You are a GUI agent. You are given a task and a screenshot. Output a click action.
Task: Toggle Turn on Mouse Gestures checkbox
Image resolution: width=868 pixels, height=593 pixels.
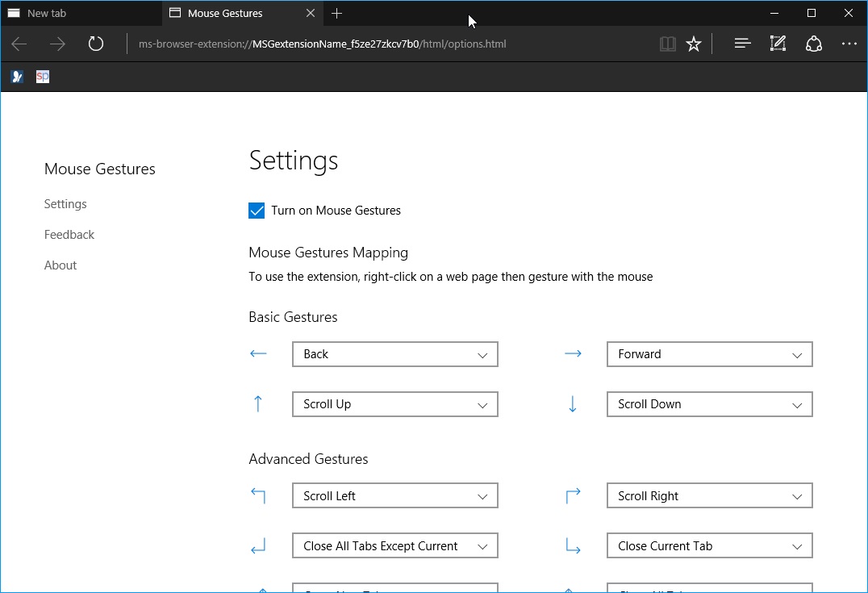point(257,211)
